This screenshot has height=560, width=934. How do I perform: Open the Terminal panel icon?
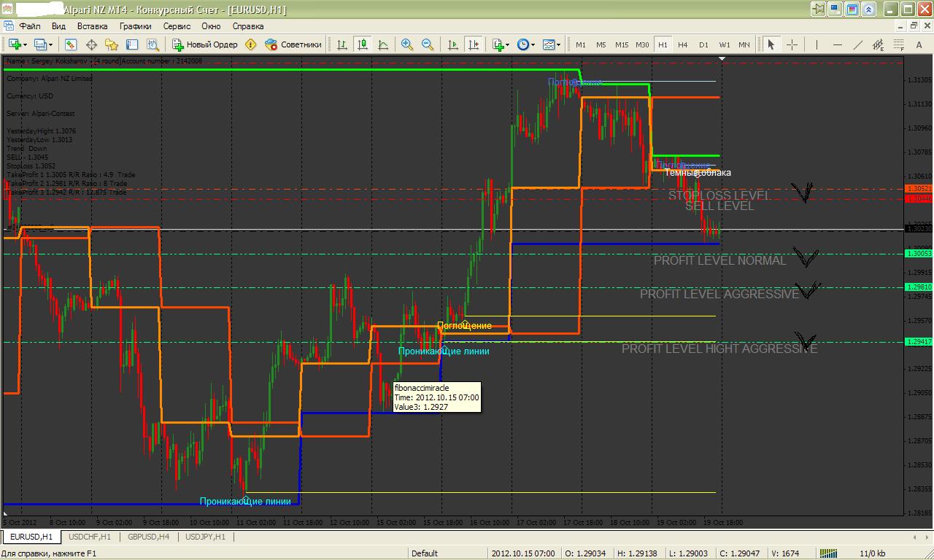(132, 44)
